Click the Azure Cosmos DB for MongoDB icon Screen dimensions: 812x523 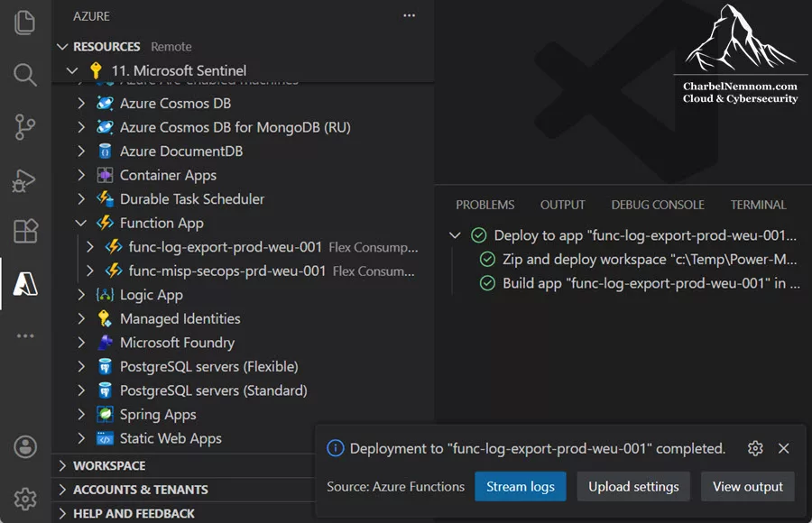[106, 127]
